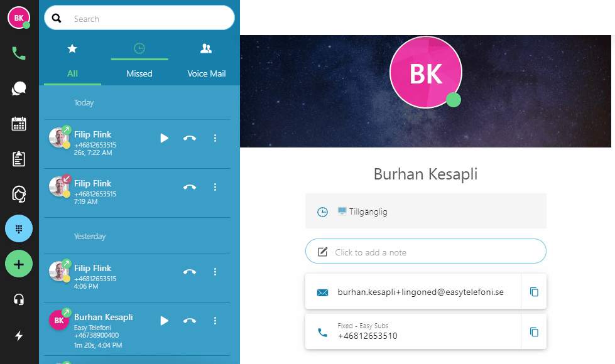Click the Today section label
This screenshot has width=615, height=364.
84,103
